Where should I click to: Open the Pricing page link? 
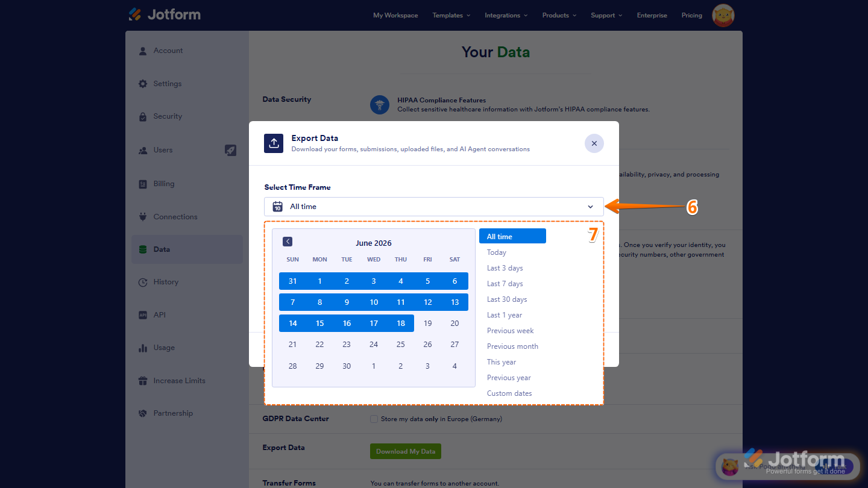692,15
